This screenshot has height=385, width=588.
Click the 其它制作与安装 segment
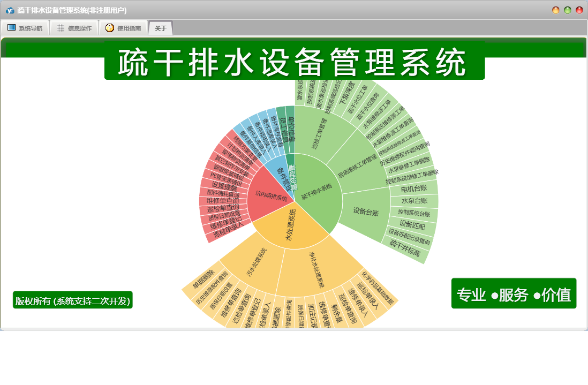[232, 165]
